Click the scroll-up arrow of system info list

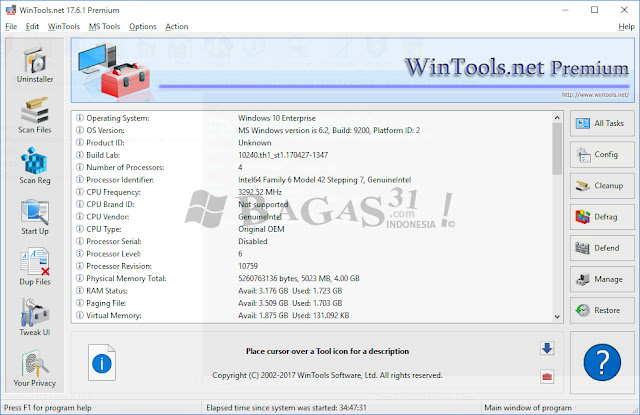click(x=557, y=118)
